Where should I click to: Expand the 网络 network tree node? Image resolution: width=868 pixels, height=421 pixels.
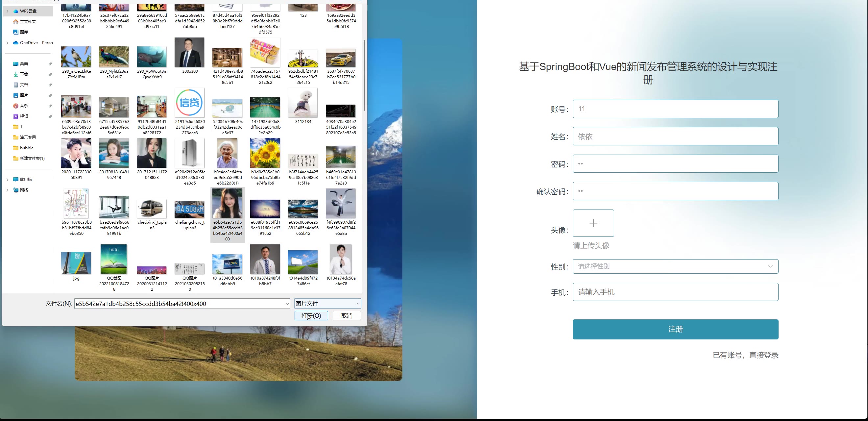(8, 190)
